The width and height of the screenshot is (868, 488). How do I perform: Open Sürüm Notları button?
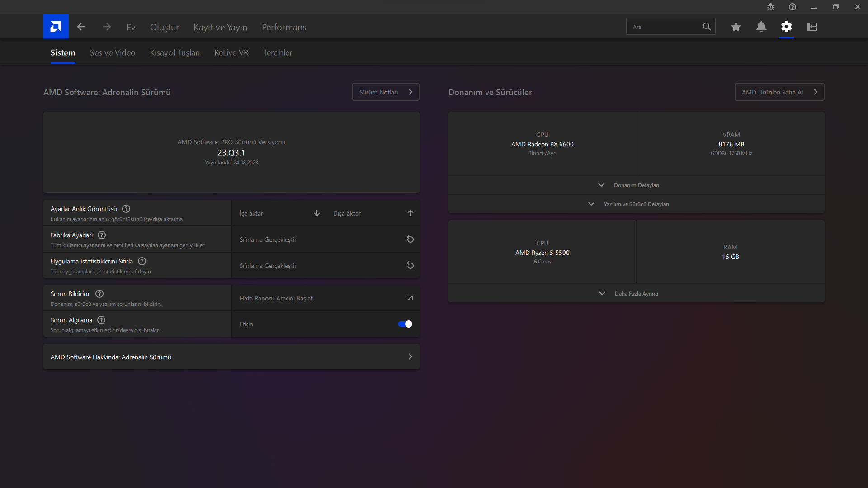(x=385, y=92)
